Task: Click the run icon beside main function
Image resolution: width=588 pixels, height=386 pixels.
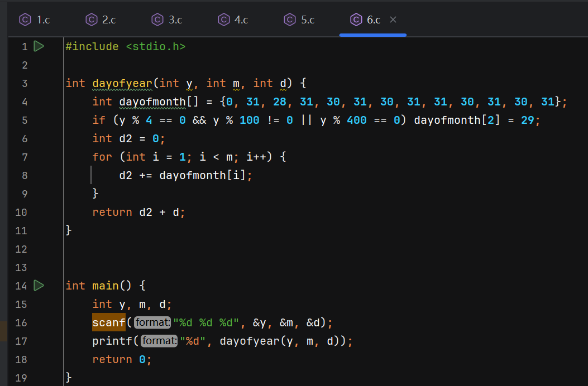Action: click(x=39, y=286)
